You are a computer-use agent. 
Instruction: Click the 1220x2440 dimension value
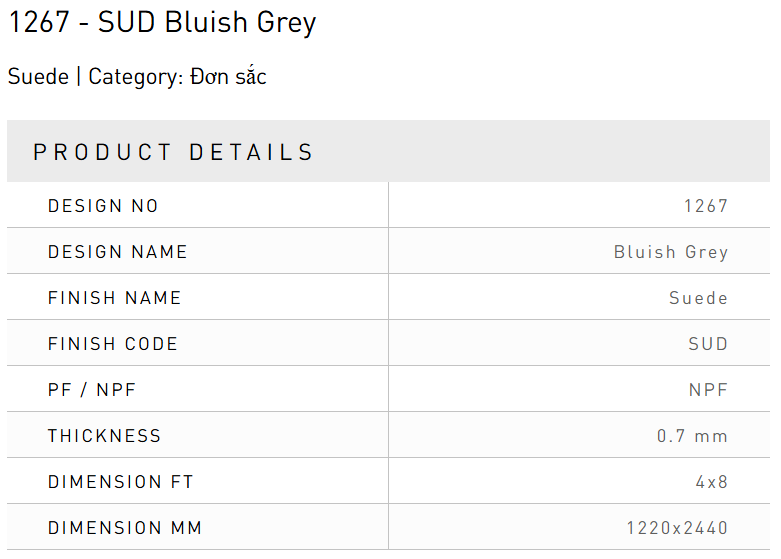pyautogui.click(x=677, y=528)
